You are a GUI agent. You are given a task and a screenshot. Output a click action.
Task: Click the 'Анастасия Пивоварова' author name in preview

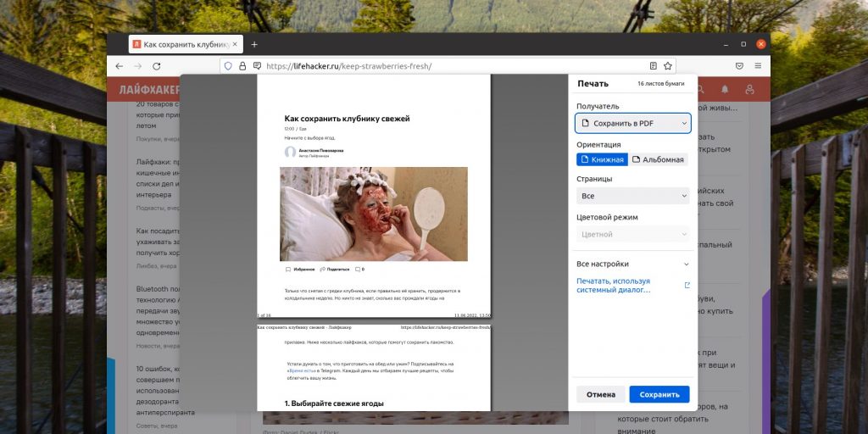pos(321,150)
